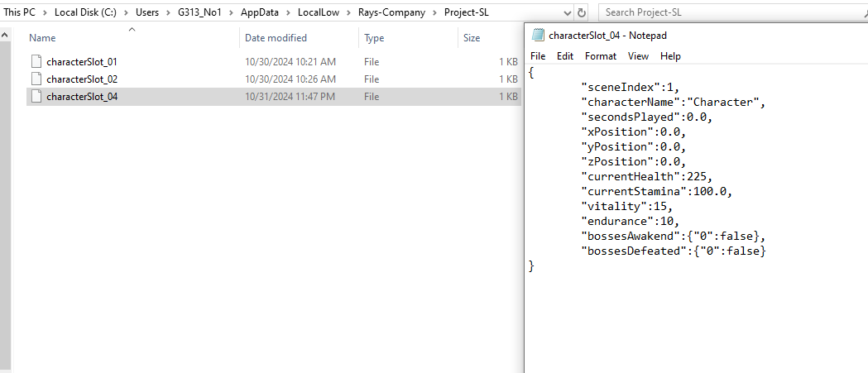Click the "currentStamina":100.0 line

(657, 192)
